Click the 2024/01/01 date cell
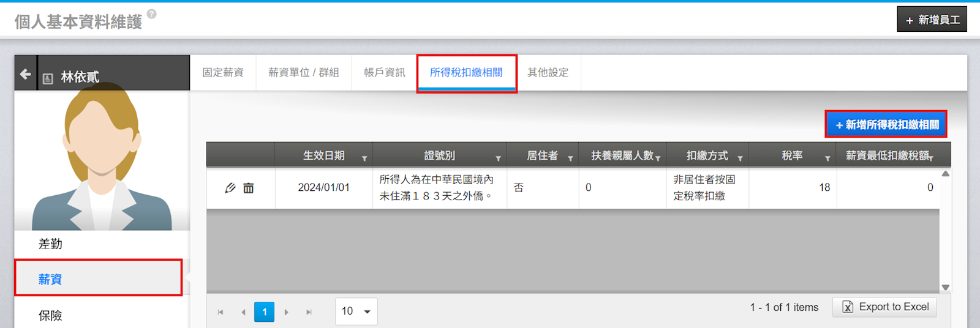This screenshot has width=980, height=328. pyautogui.click(x=323, y=188)
